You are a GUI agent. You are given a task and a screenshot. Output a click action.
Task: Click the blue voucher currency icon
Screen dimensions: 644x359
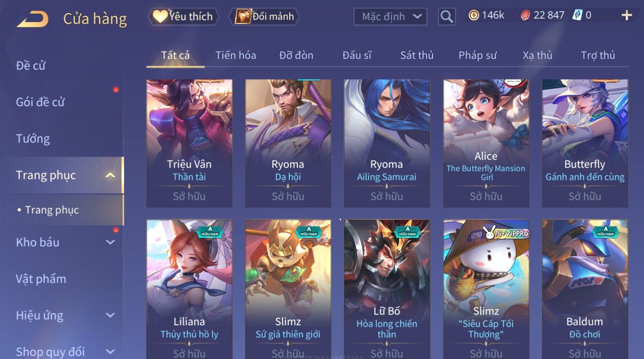pos(578,15)
